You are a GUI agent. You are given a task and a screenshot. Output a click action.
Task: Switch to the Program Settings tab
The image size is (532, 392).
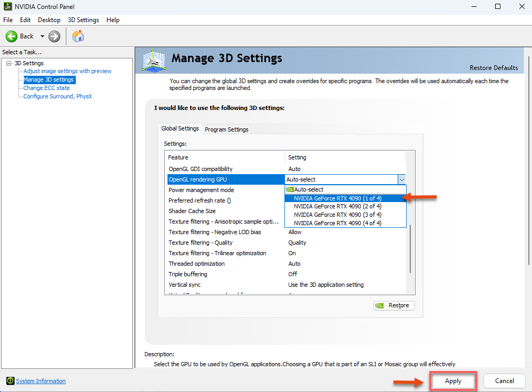[x=226, y=129]
